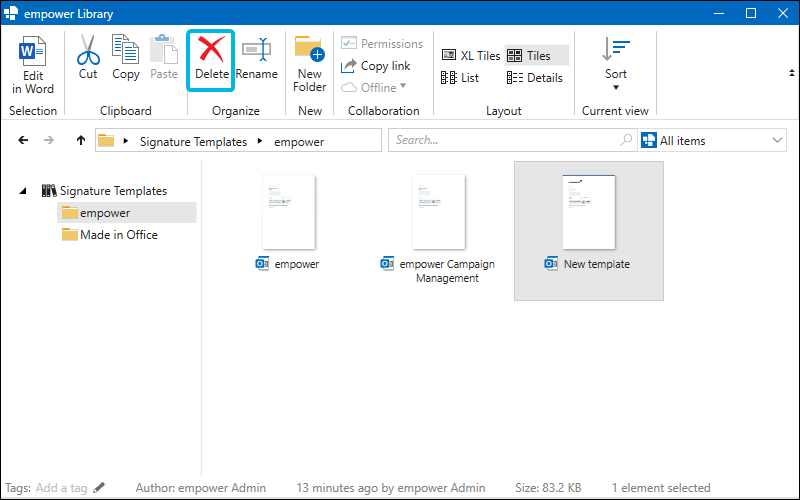Screen dimensions: 800x500
Task: Go forward with the right arrow
Action: [48, 140]
